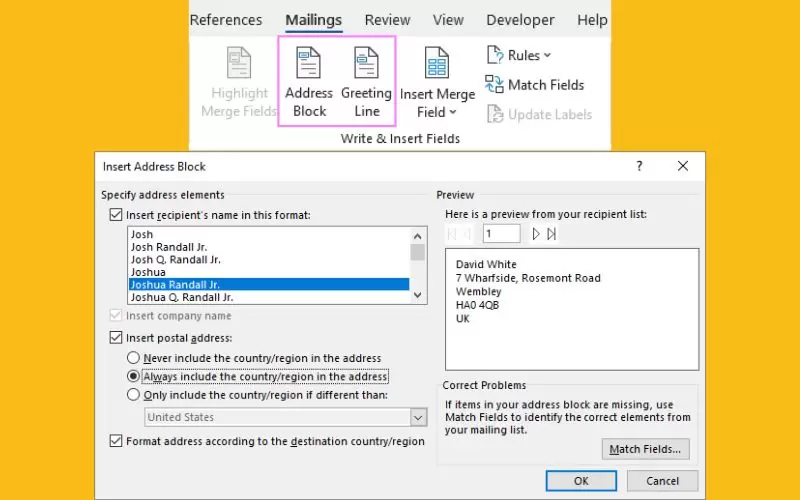The height and width of the screenshot is (500, 800).
Task: Click the dialog help question mark
Action: coord(639,166)
